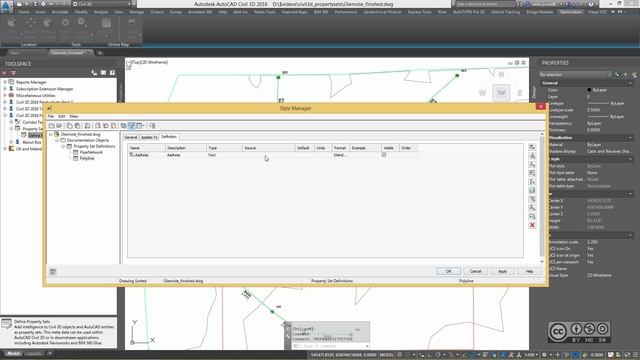This screenshot has height=360, width=640.
Task: Expand Reports Manager in Toolspace
Action: click(x=4, y=82)
